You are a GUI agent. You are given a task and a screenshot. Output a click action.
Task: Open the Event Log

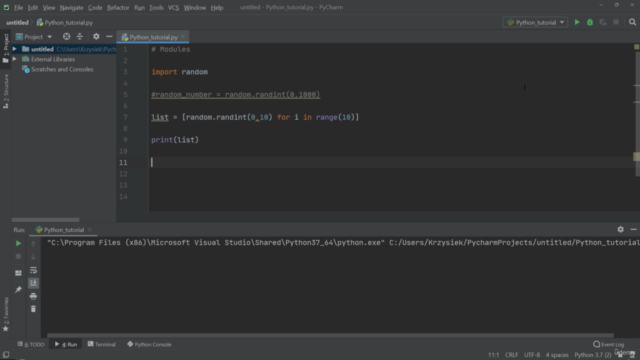point(609,344)
